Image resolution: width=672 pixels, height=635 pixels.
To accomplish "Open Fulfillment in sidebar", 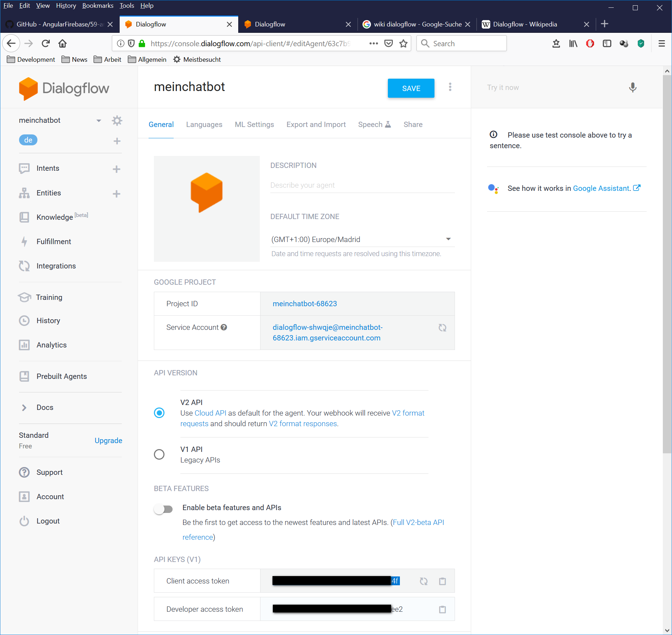I will (54, 242).
